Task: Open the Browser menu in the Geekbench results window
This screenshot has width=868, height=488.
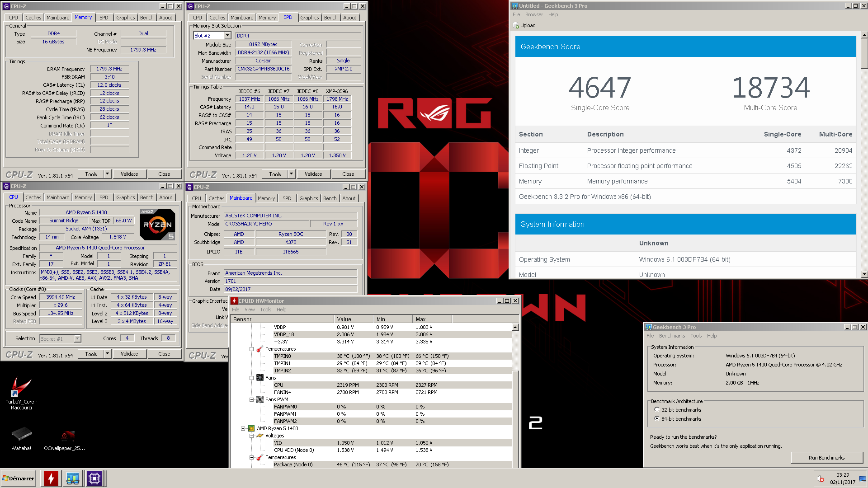Action: click(x=534, y=14)
